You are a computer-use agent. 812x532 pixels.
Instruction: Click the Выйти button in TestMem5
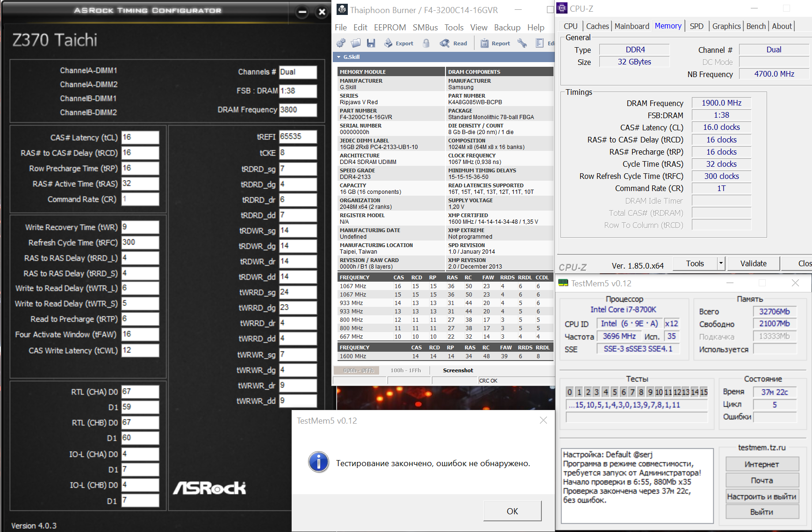point(762,512)
